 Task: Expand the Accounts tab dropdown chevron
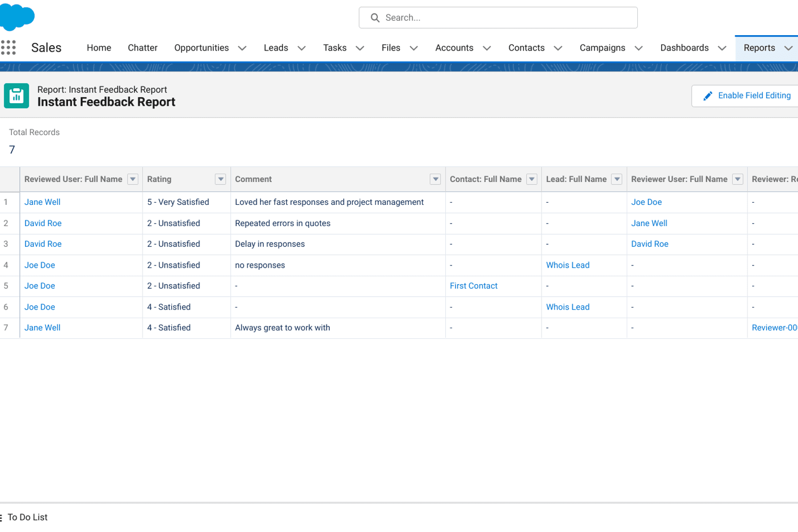click(x=487, y=48)
